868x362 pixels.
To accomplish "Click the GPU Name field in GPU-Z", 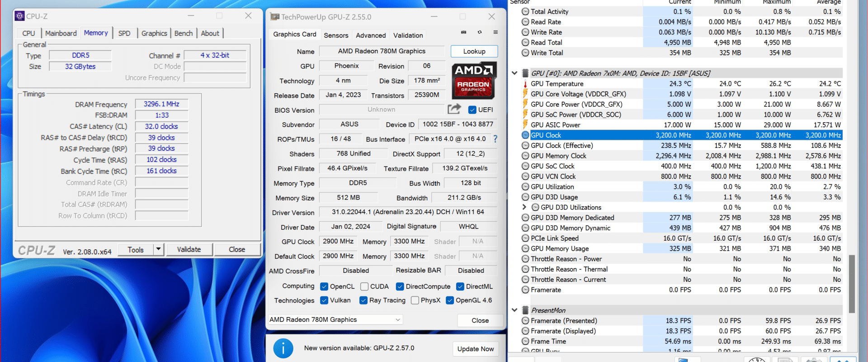I will 382,51.
